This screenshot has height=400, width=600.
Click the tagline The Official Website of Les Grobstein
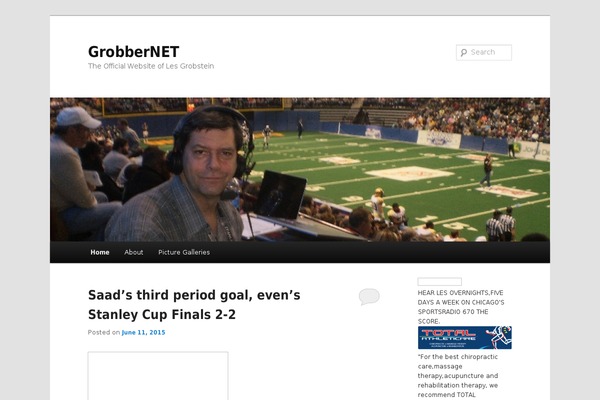pos(151,66)
